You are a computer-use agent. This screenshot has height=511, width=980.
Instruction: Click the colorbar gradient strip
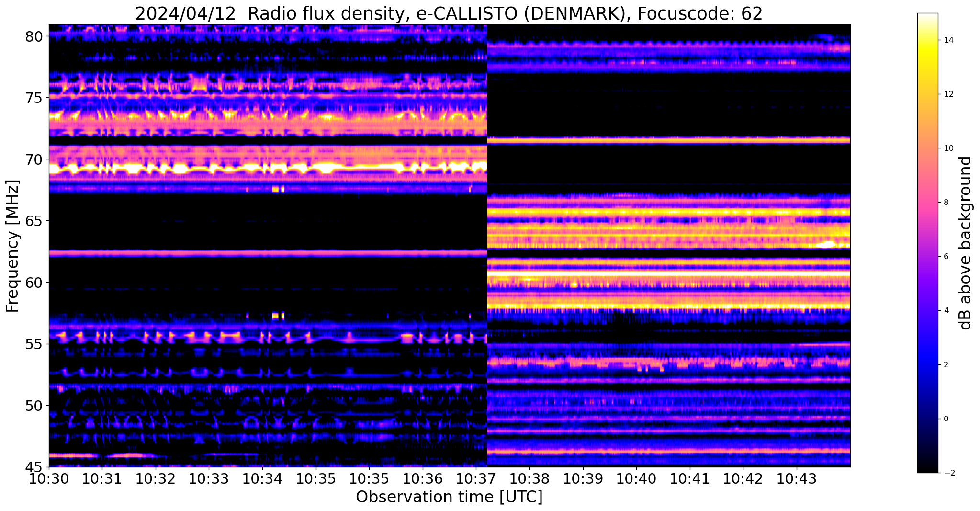[x=927, y=243]
